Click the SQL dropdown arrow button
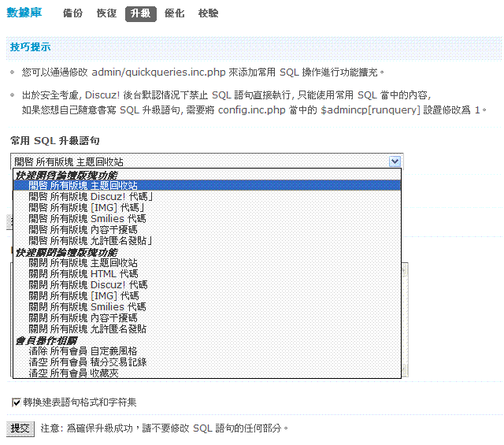This screenshot has height=445, width=504. (395, 161)
